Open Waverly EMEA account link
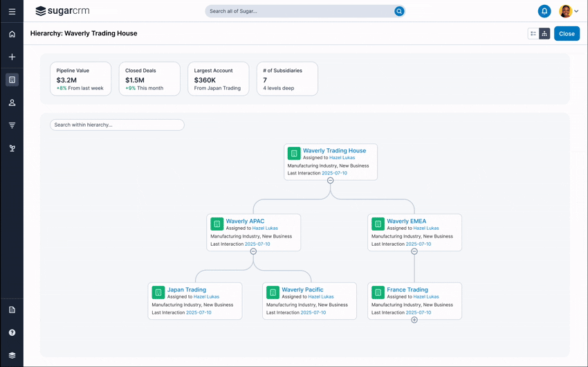Image resolution: width=588 pixels, height=367 pixels. (407, 221)
